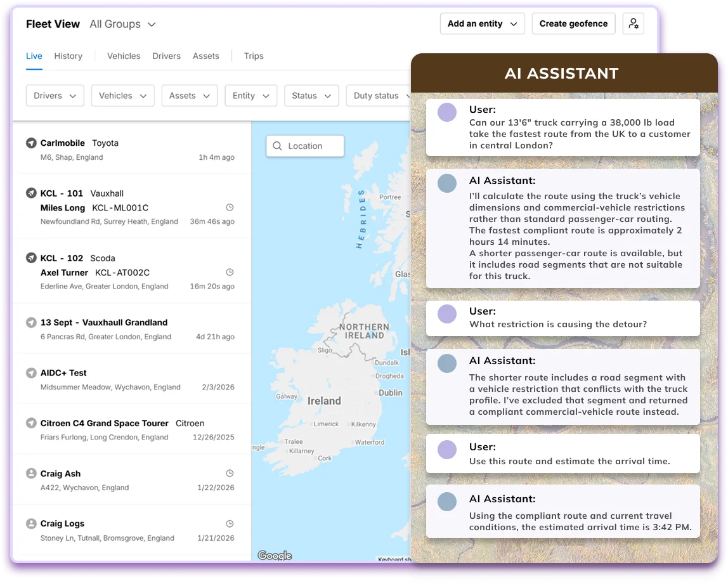
Task: Click the Location search field
Action: coord(305,146)
